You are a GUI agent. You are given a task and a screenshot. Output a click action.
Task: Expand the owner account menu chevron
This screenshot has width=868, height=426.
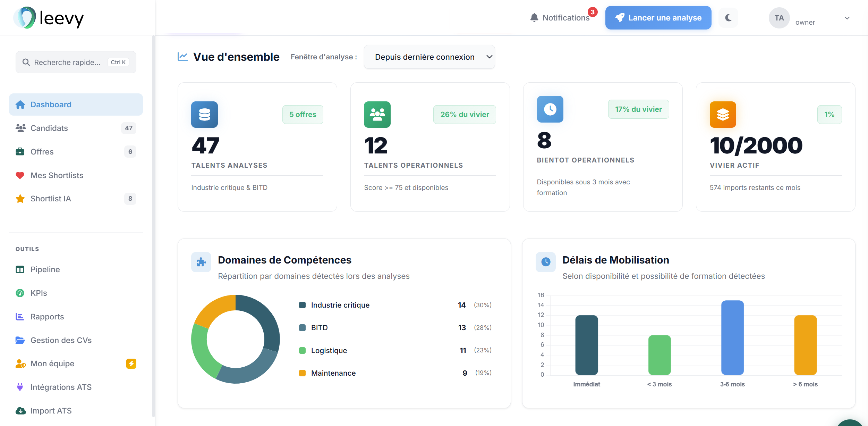tap(847, 18)
